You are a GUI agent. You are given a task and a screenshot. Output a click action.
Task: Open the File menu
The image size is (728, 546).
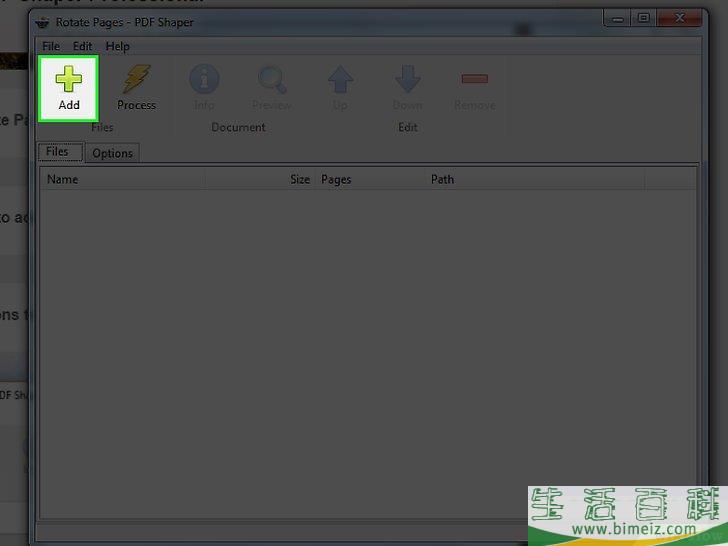click(51, 46)
